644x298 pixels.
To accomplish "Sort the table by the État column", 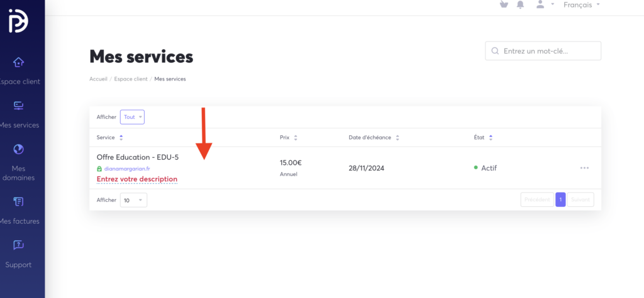I will coord(491,137).
